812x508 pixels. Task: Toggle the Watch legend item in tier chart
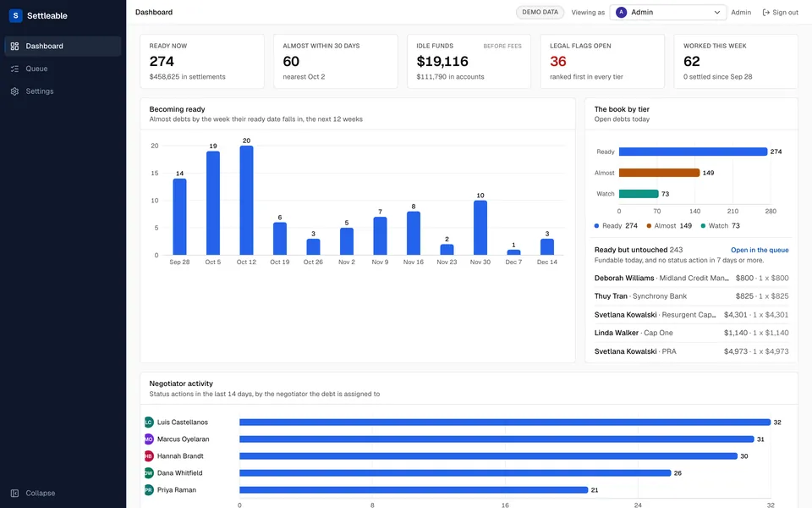coord(721,225)
